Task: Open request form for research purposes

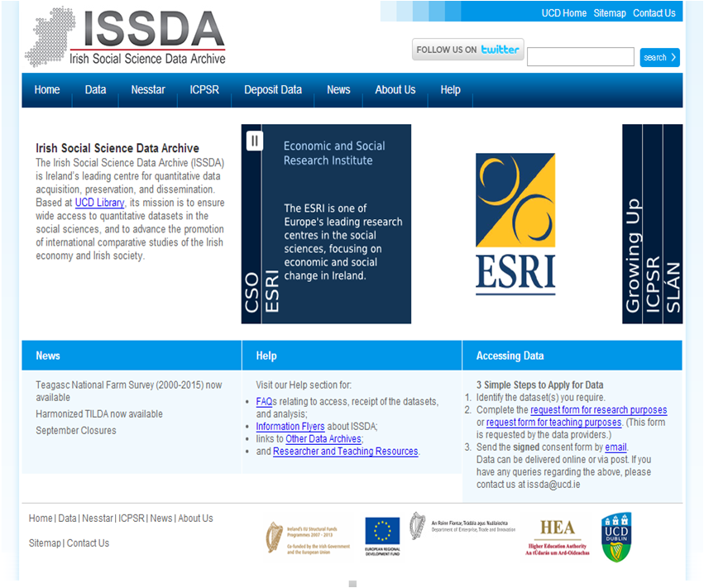Action: 598,410
